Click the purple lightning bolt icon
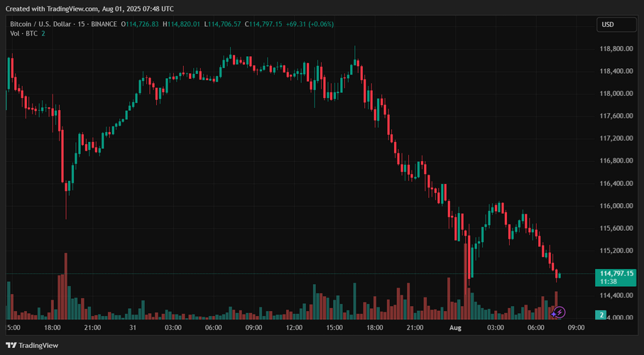 click(560, 312)
